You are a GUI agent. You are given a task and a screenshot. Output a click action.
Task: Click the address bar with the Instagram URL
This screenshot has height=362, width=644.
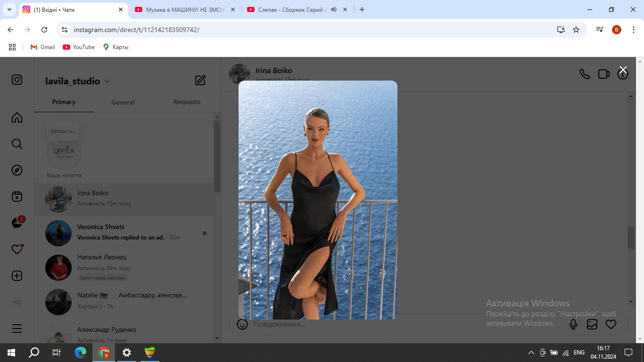coord(311,30)
